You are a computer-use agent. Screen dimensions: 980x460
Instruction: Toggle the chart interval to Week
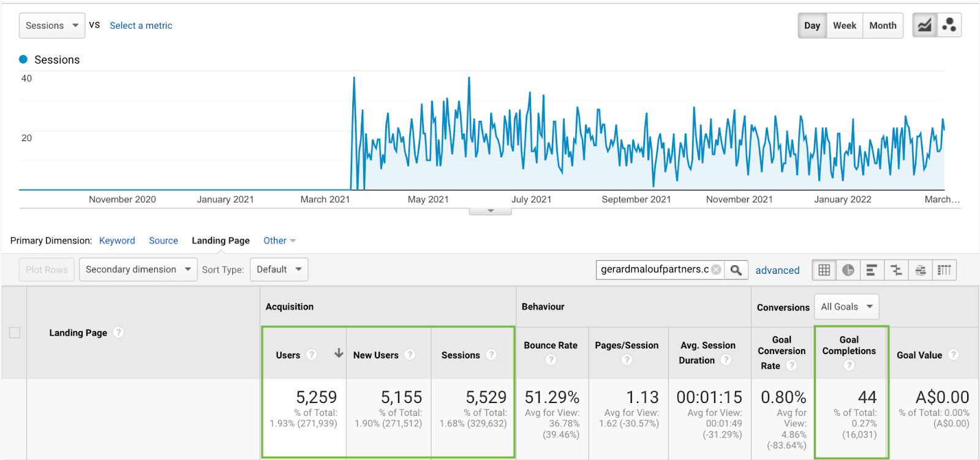pyautogui.click(x=844, y=26)
